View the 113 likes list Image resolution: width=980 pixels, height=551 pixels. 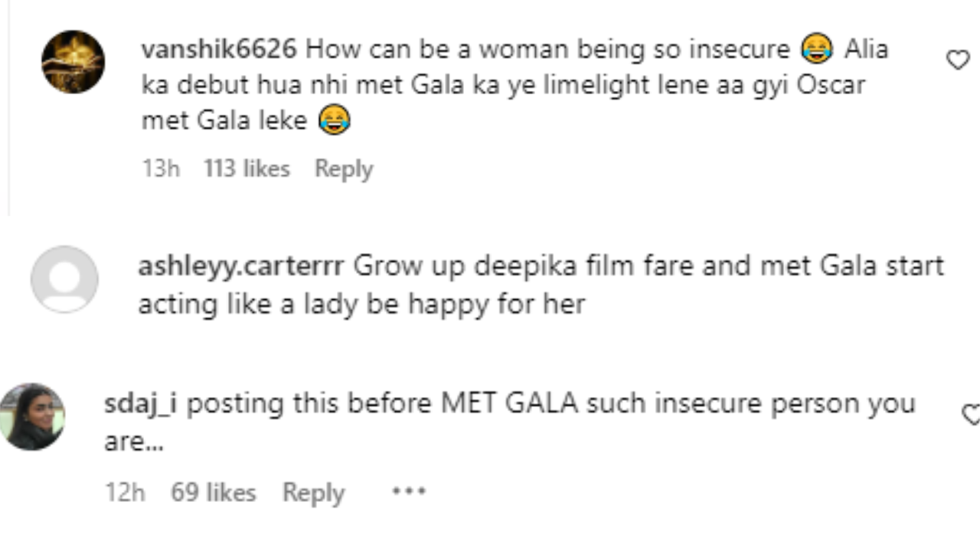point(247,168)
